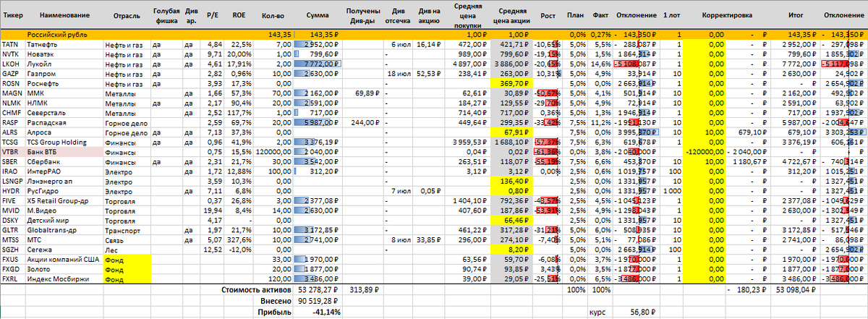
Task: Click the 'Роснефть' name cell
Action: pyautogui.click(x=65, y=84)
